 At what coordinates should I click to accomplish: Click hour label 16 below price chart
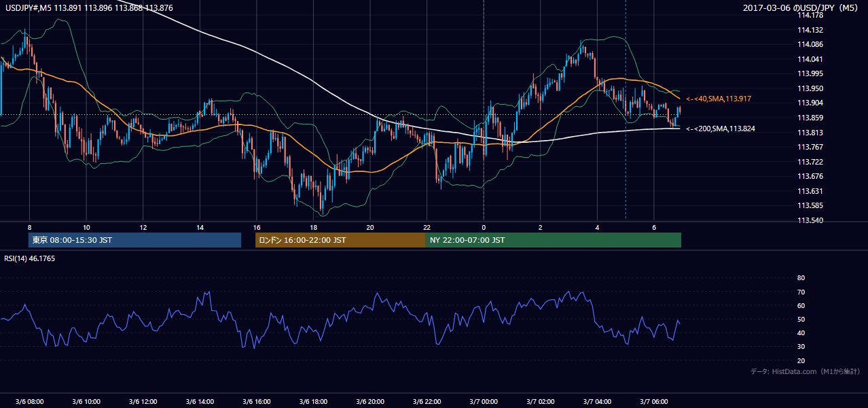coord(257,227)
